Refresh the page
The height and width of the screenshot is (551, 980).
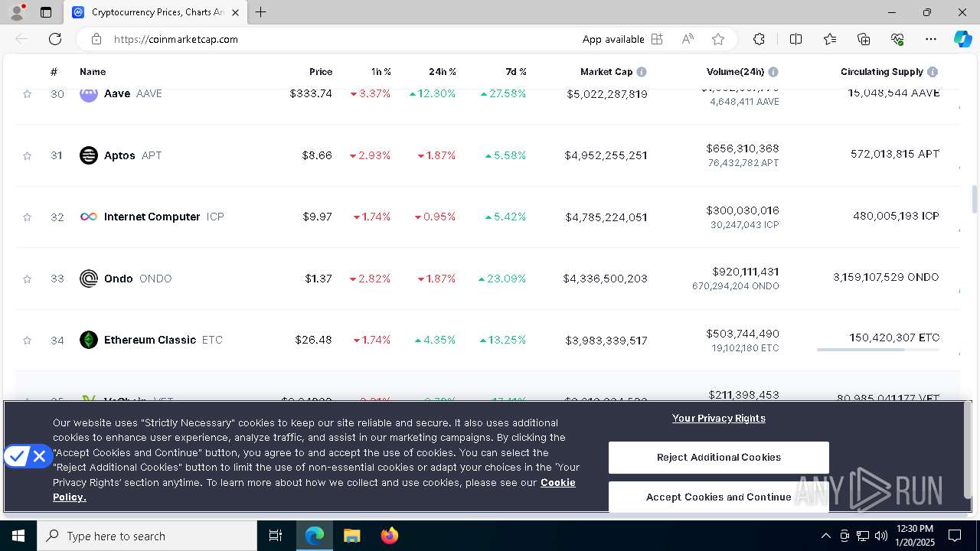(x=55, y=39)
